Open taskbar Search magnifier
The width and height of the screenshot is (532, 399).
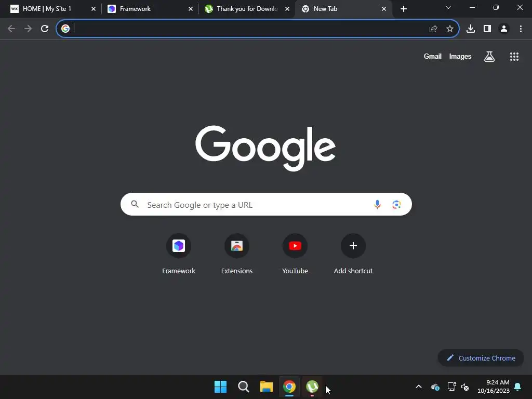[243, 387]
